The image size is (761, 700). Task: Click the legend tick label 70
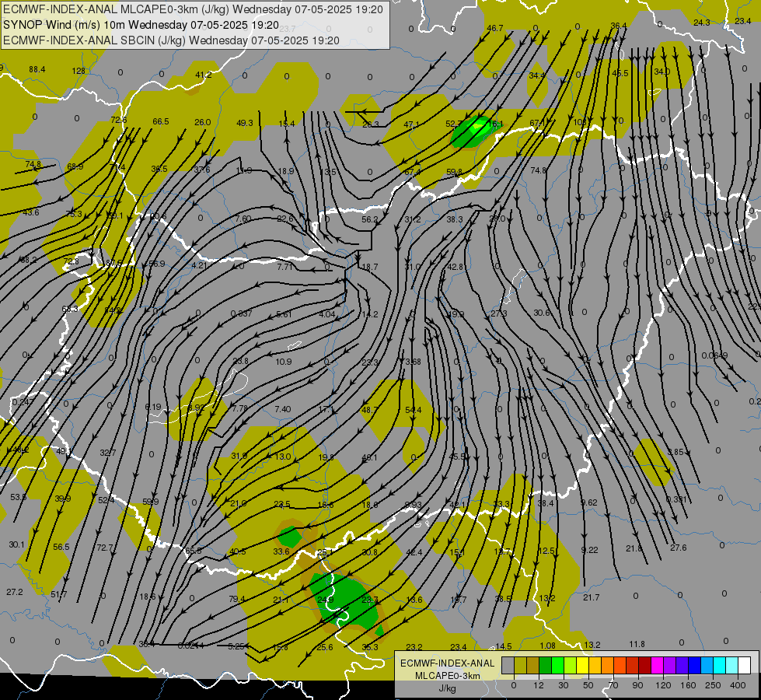[613, 685]
